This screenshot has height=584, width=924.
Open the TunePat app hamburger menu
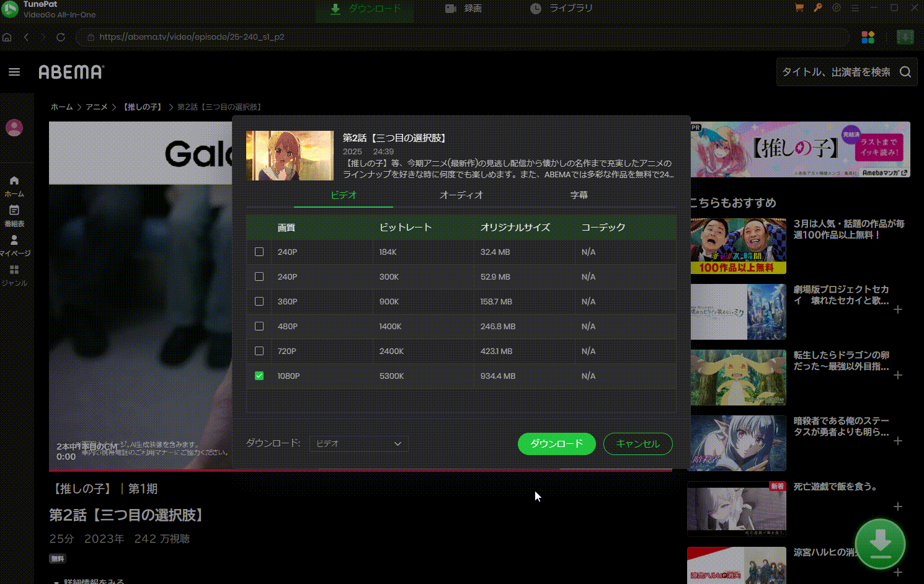tap(855, 7)
